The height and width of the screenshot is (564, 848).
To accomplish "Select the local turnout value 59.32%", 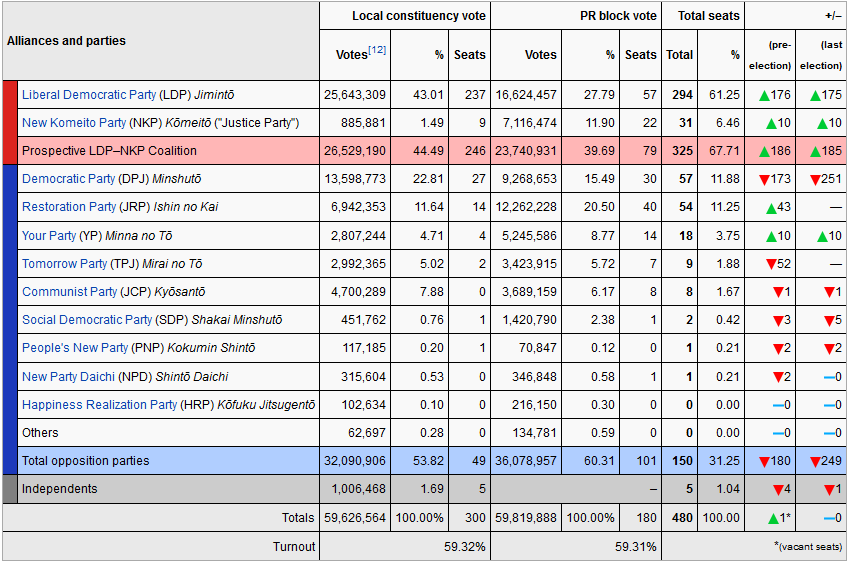I will coord(465,547).
